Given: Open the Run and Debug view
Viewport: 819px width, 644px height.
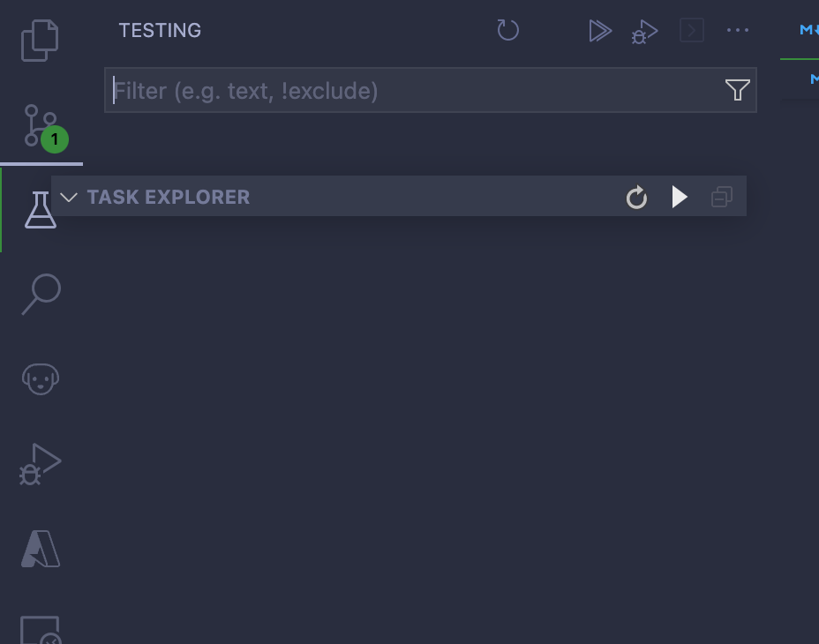Looking at the screenshot, I should [x=40, y=461].
